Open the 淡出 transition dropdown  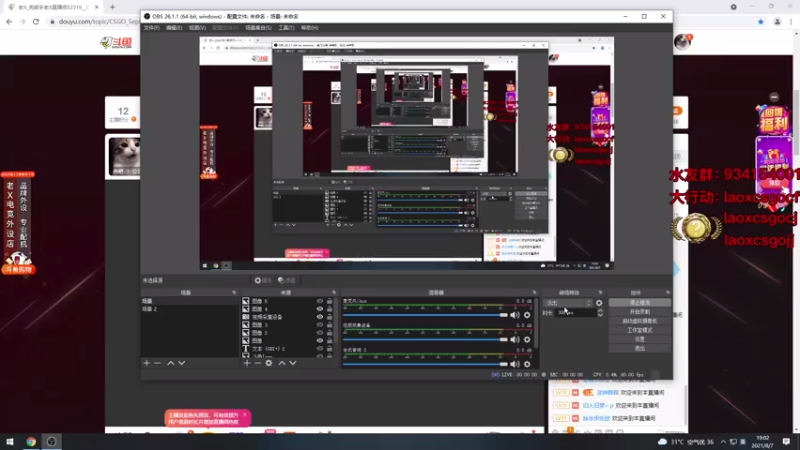point(568,303)
